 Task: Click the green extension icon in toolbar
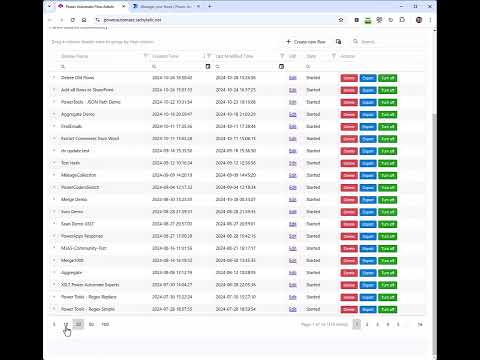(368, 20)
